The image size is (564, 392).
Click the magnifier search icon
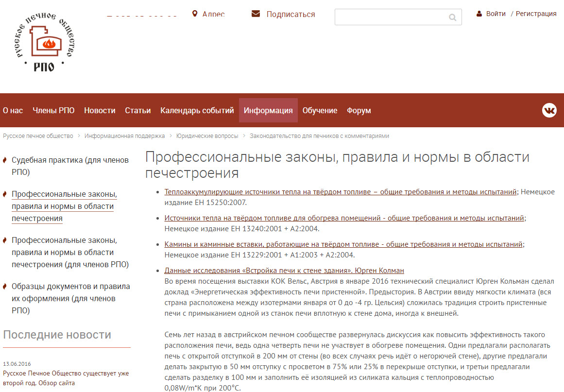(x=452, y=17)
